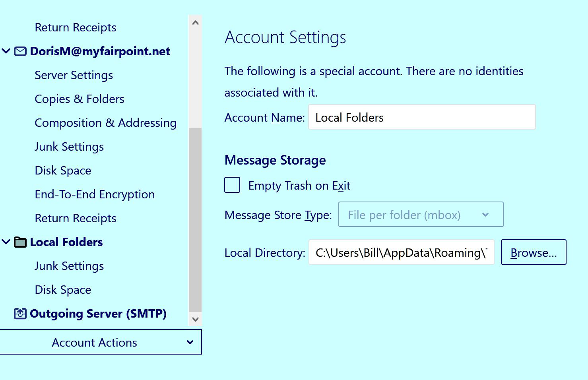Open Server Settings for DorisM account
This screenshot has width=588, height=380.
74,75
